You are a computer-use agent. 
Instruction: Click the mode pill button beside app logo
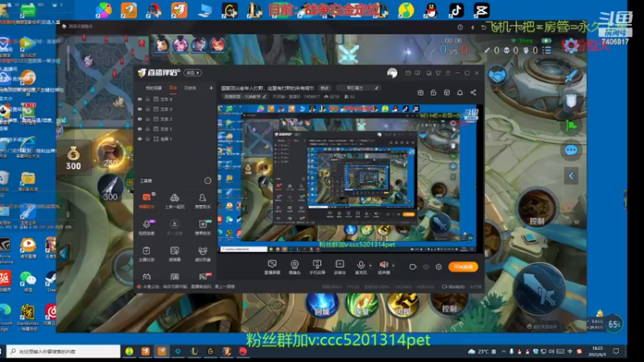pyautogui.click(x=192, y=72)
